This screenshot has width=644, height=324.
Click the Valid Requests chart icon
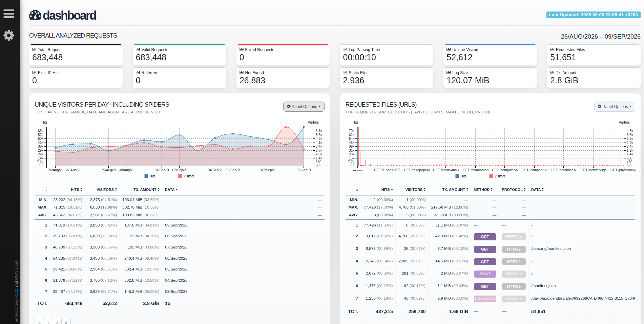pyautogui.click(x=138, y=49)
